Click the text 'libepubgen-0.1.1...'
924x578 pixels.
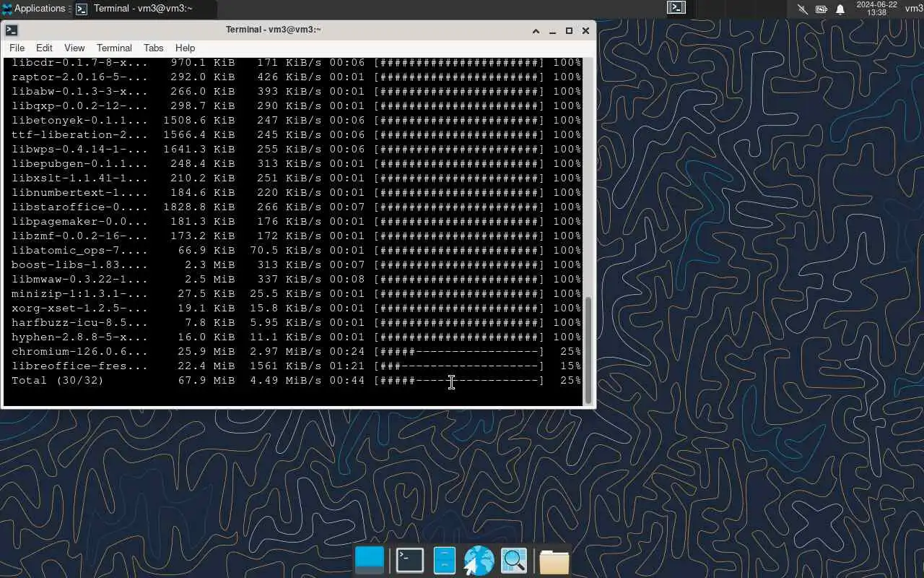pyautogui.click(x=79, y=163)
